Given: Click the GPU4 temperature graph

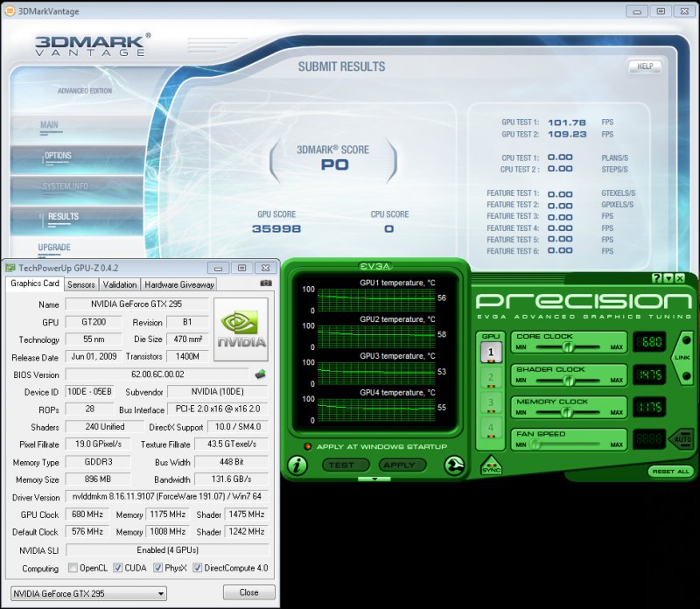Looking at the screenshot, I should point(376,409).
